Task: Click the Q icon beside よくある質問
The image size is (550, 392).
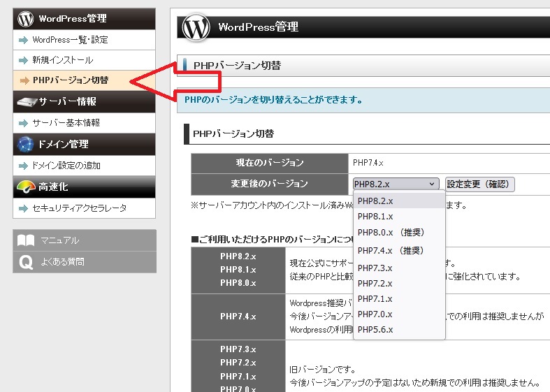Action: [x=26, y=262]
